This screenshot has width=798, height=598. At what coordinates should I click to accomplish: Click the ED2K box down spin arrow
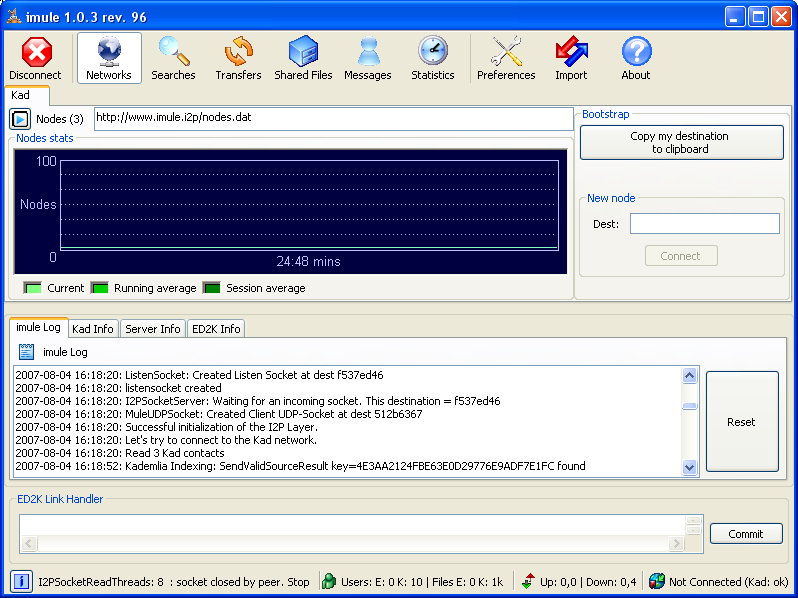[x=694, y=530]
